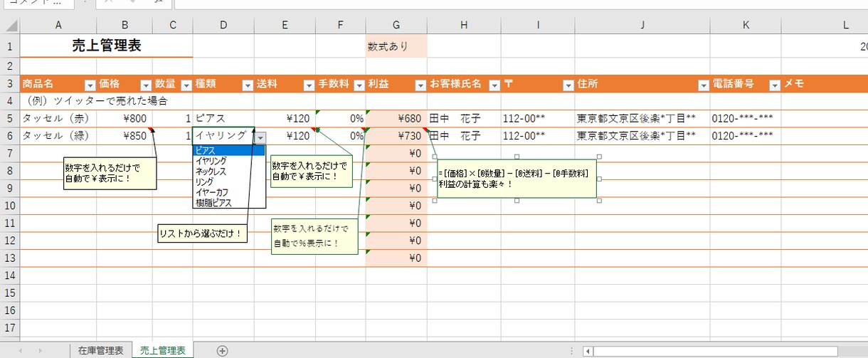Select the 売上管理表 sheet tab
Viewport: 868px width, 358px height.
point(163,350)
